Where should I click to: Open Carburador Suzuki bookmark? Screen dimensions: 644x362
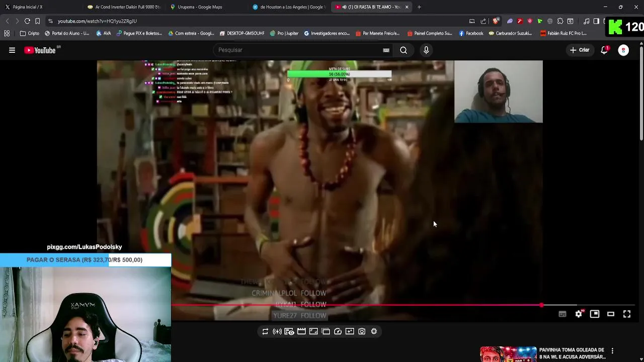[x=510, y=34]
